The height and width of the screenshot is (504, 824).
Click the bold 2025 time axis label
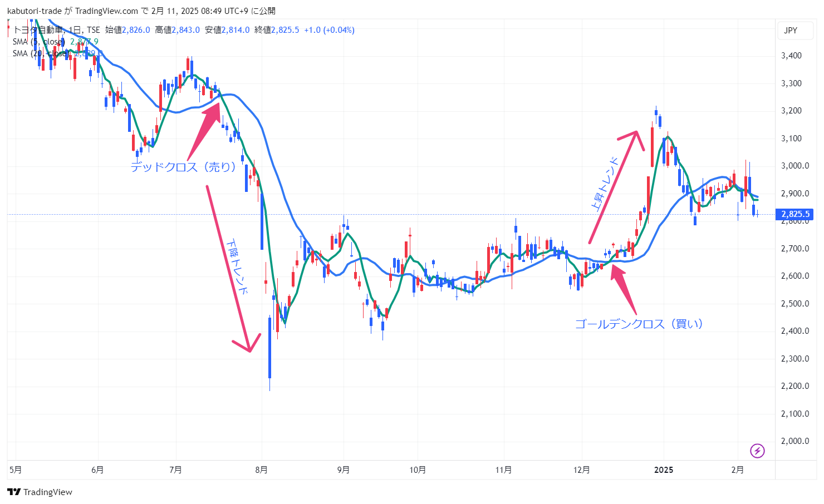664,470
